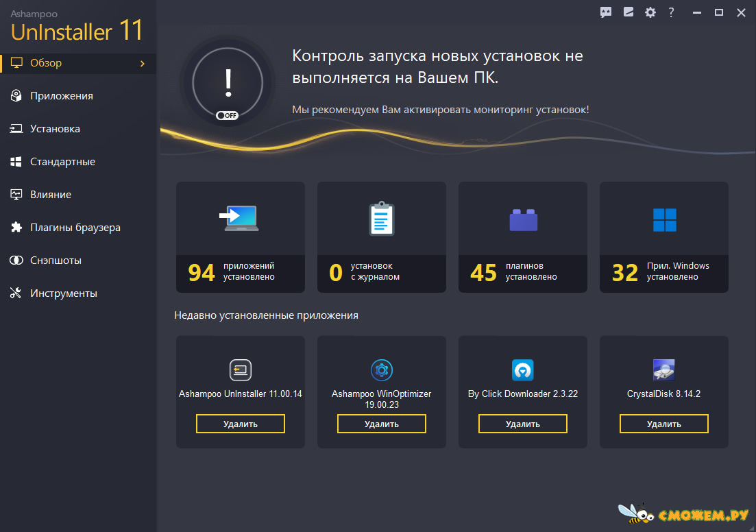Uninstall CrystalDisk 8.14.2 with Удалить
Image resolution: width=756 pixels, height=532 pixels.
664,424
